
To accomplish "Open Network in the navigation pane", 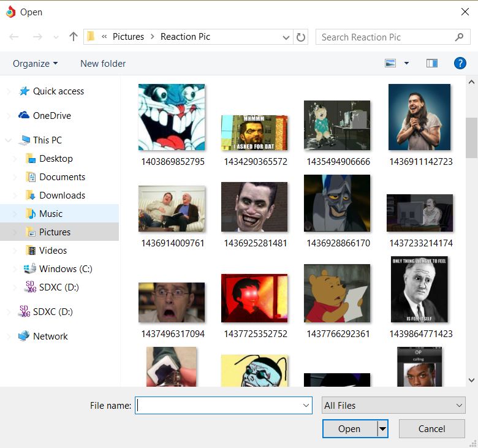I will [x=50, y=336].
